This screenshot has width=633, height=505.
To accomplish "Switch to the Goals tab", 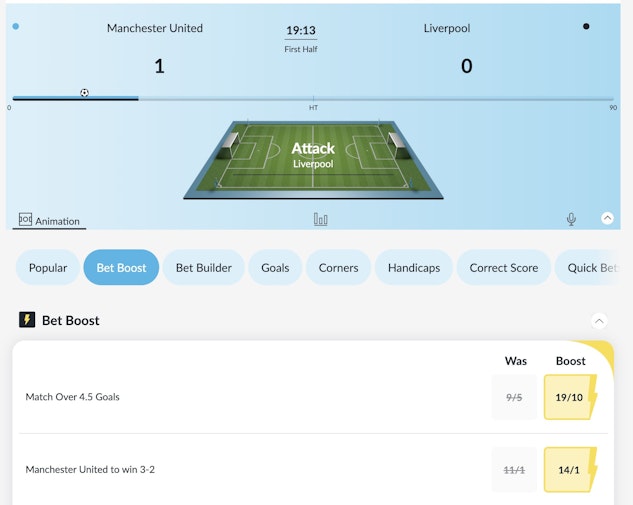I will 275,268.
